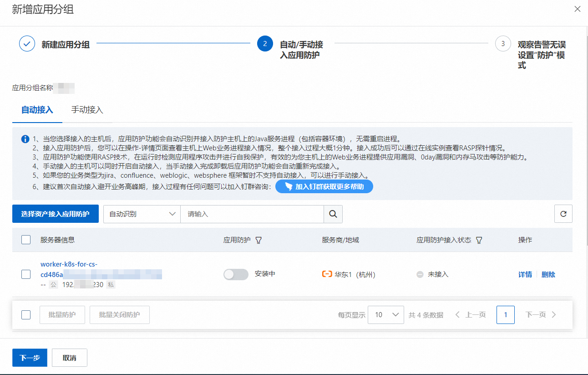Click the 服务器信息 column header
Screen dimensions: 588x375
tap(57, 240)
